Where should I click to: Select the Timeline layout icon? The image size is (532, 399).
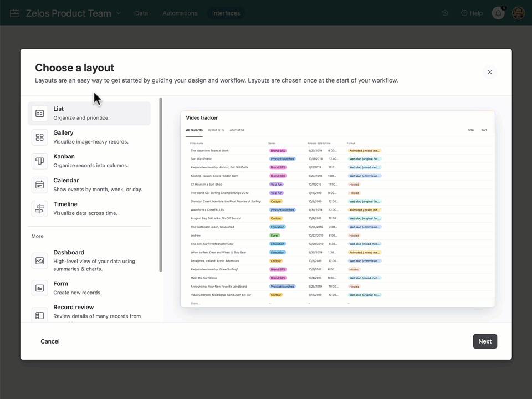tap(39, 208)
